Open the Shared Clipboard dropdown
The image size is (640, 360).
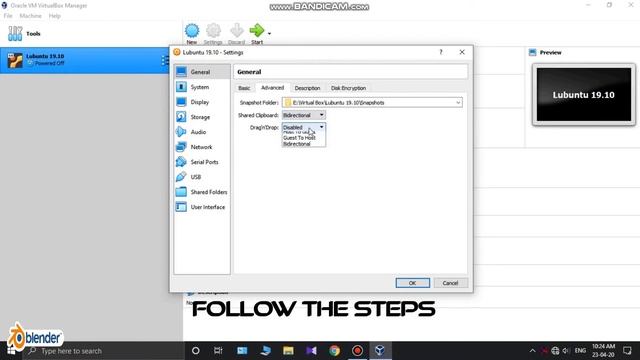tap(304, 115)
